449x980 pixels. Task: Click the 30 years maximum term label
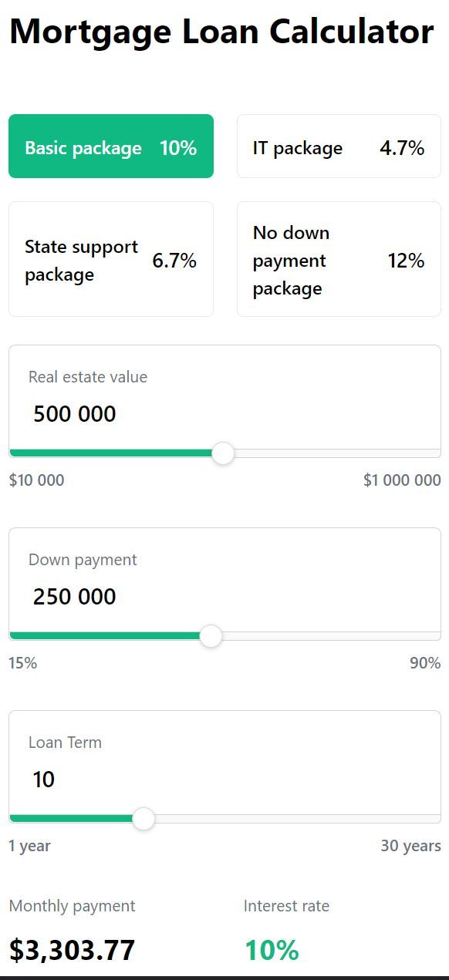tap(410, 846)
